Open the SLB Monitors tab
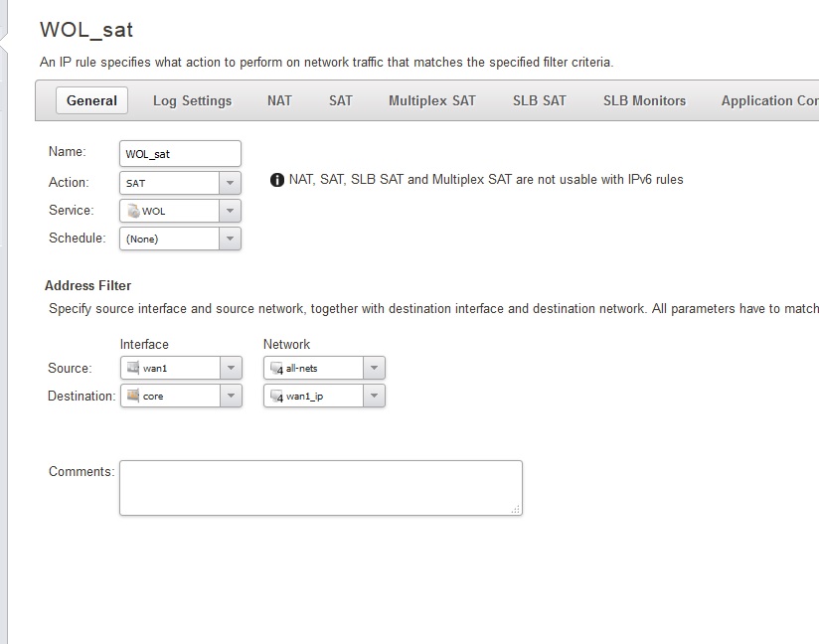The image size is (819, 644). coord(644,100)
